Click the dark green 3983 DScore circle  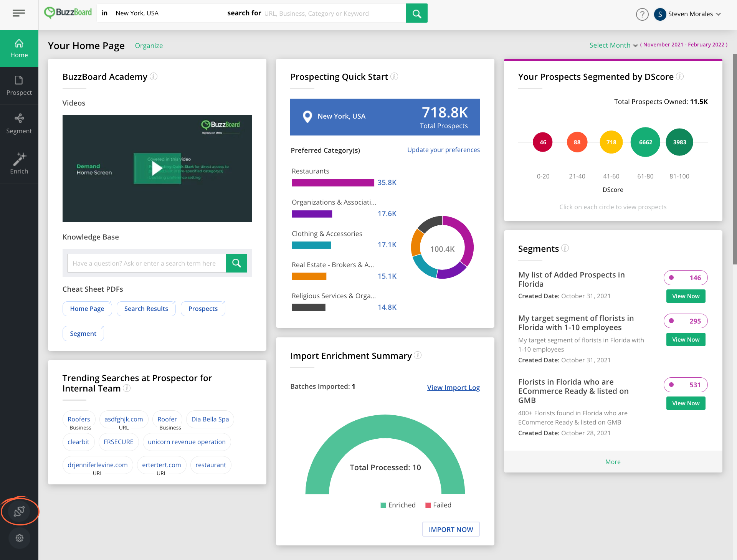[x=679, y=142]
